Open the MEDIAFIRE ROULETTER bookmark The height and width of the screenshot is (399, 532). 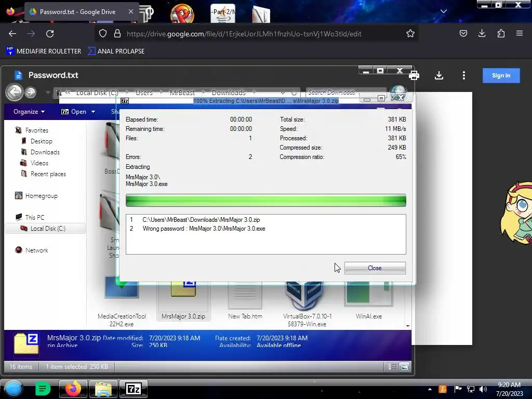(x=44, y=51)
